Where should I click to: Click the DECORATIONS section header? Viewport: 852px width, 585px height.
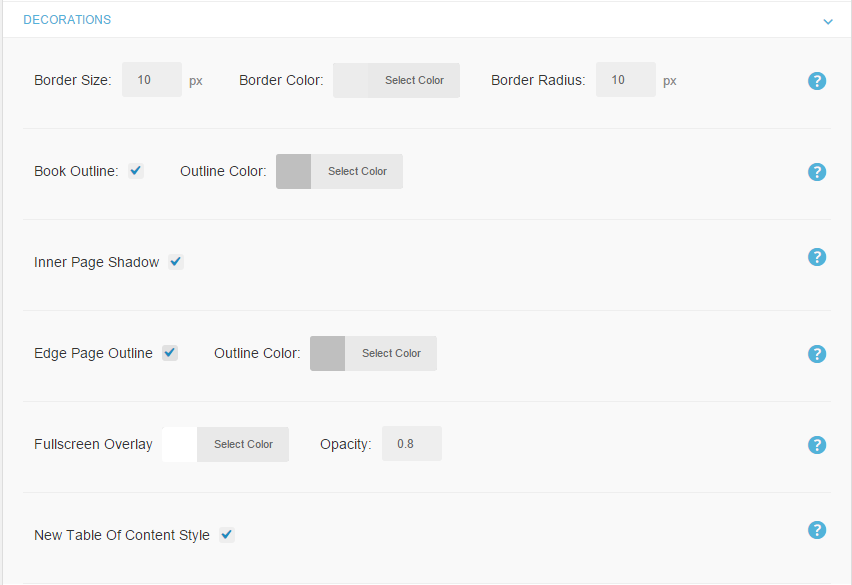67,20
